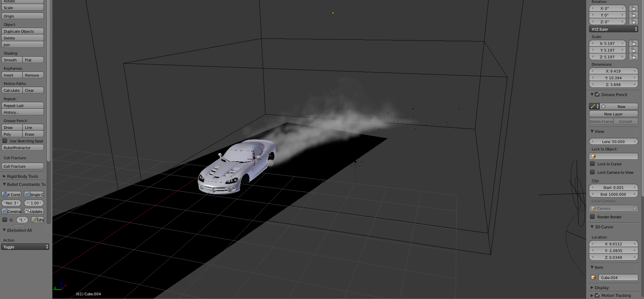Open the Action Toggle dropdown
Image resolution: width=644 pixels, height=299 pixels.
[x=25, y=247]
